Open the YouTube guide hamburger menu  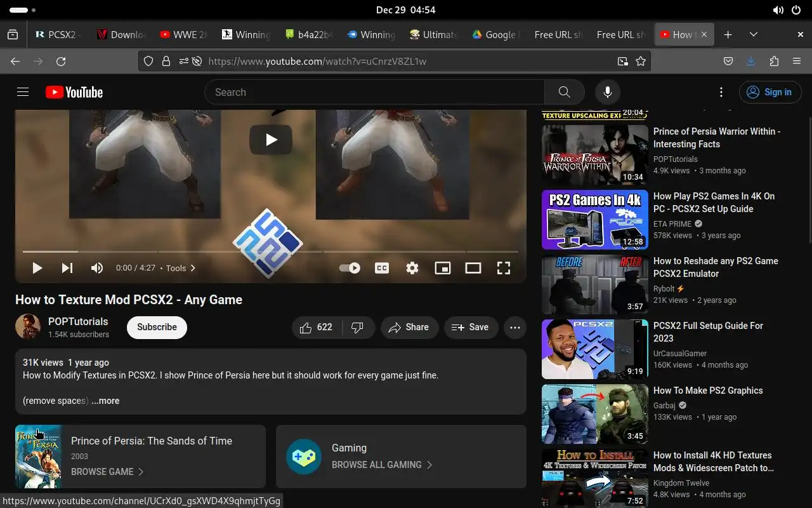point(23,92)
